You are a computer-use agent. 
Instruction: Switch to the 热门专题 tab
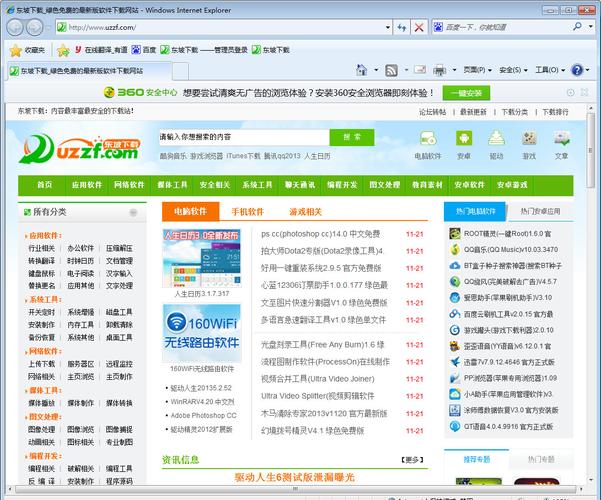541,459
